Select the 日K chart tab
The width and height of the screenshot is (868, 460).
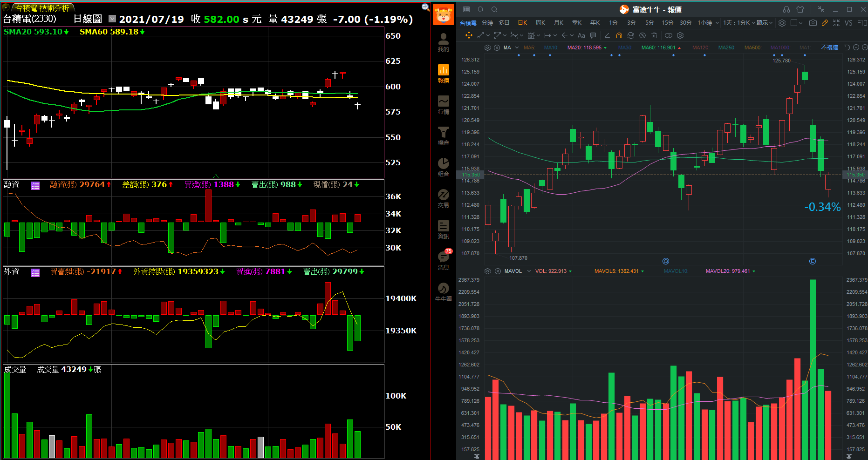coord(522,22)
